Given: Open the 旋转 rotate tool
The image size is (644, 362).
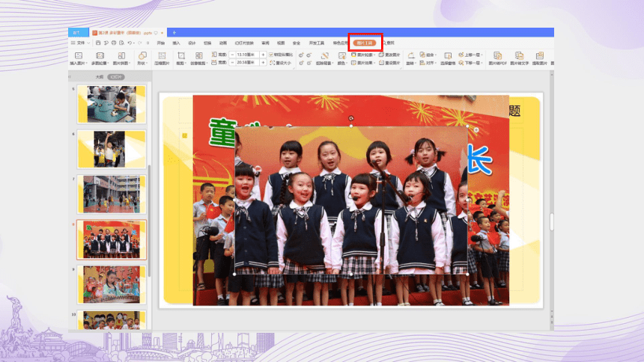Looking at the screenshot, I should (410, 58).
